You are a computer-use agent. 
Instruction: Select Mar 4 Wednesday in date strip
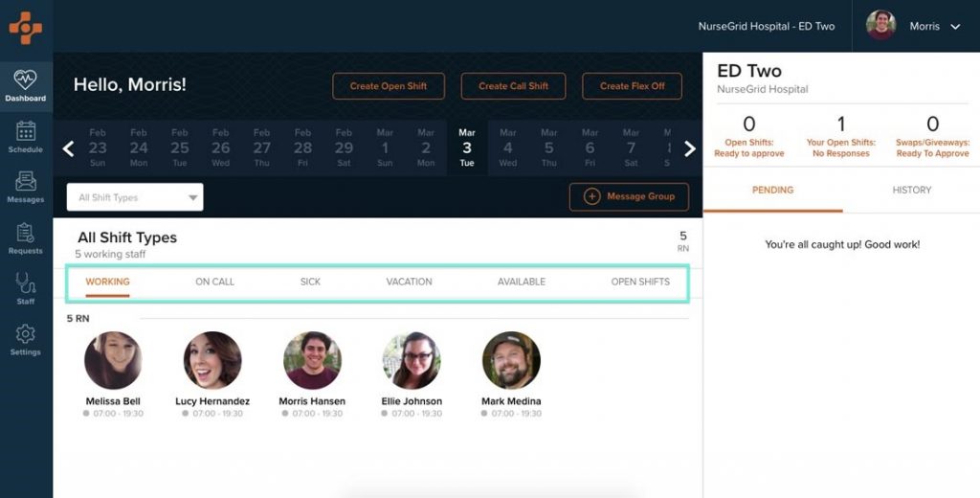tap(508, 147)
